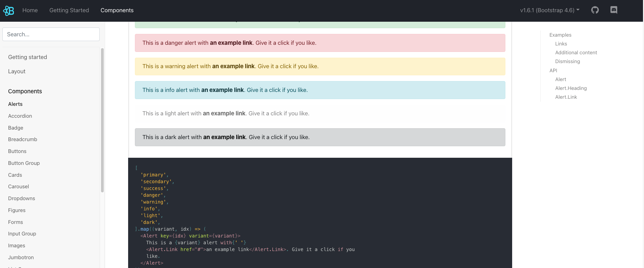
Task: Select Components in the top navbar
Action: (x=117, y=10)
